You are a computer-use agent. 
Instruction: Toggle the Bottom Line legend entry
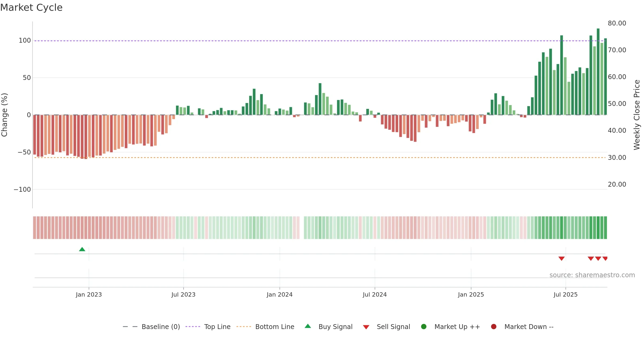pyautogui.click(x=265, y=327)
